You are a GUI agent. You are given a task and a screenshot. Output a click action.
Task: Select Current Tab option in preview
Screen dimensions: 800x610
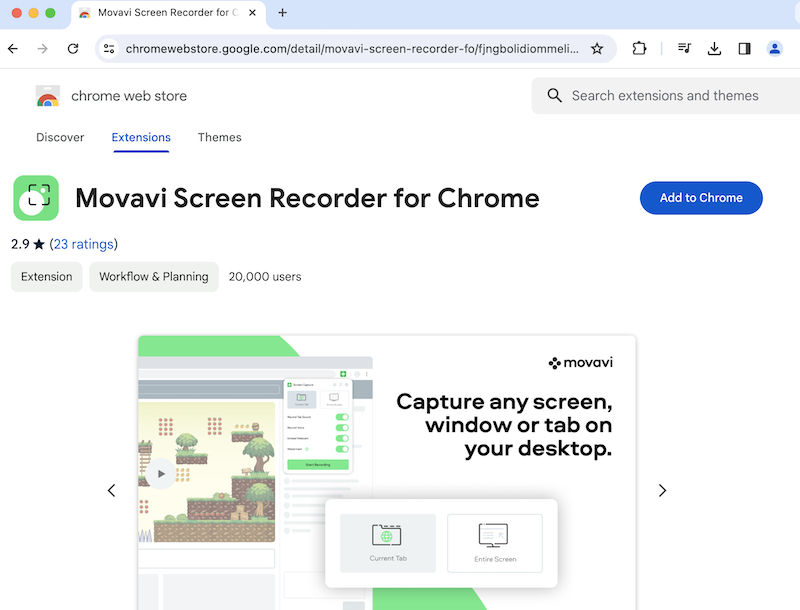(388, 543)
